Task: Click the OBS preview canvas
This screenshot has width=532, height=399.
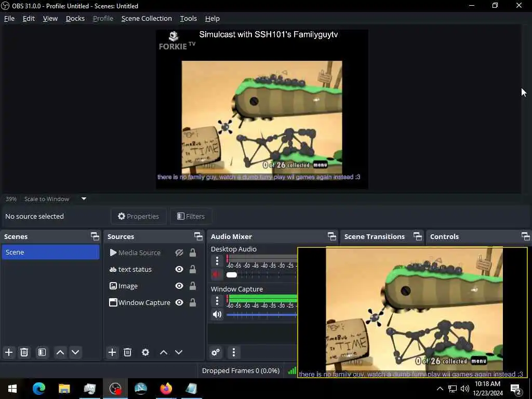Action: pyautogui.click(x=262, y=109)
